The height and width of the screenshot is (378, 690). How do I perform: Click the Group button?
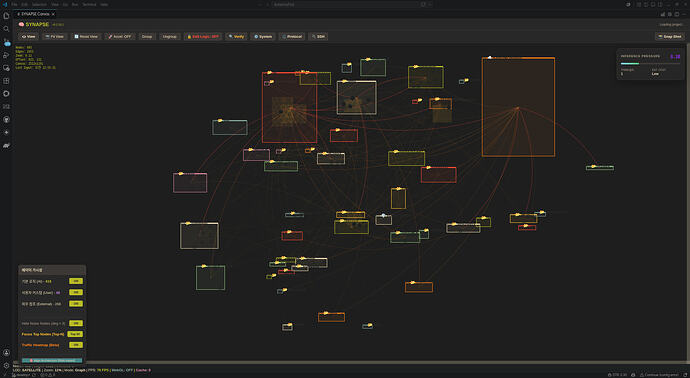[x=147, y=37]
